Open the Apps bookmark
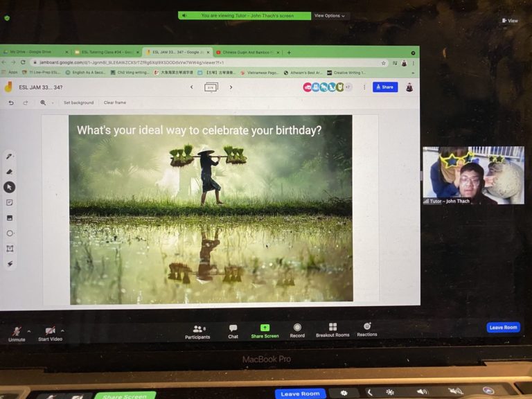The height and width of the screenshot is (399, 532). (10, 72)
